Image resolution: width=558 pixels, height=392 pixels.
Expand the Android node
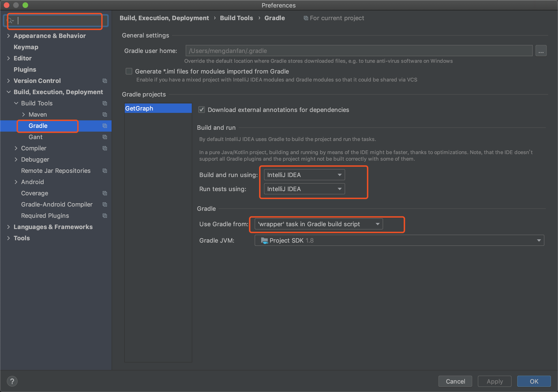(x=16, y=182)
